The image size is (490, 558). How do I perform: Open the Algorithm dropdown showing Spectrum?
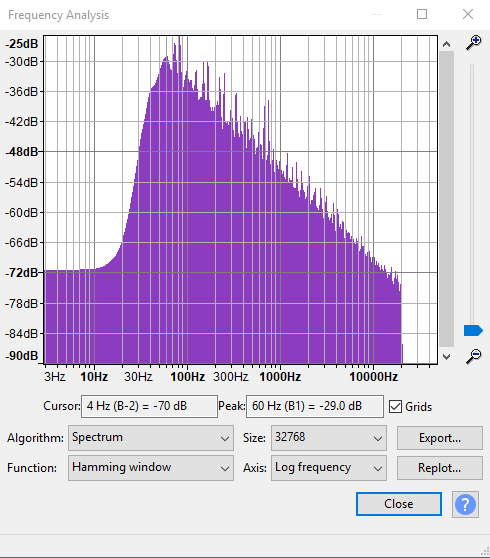pos(151,438)
